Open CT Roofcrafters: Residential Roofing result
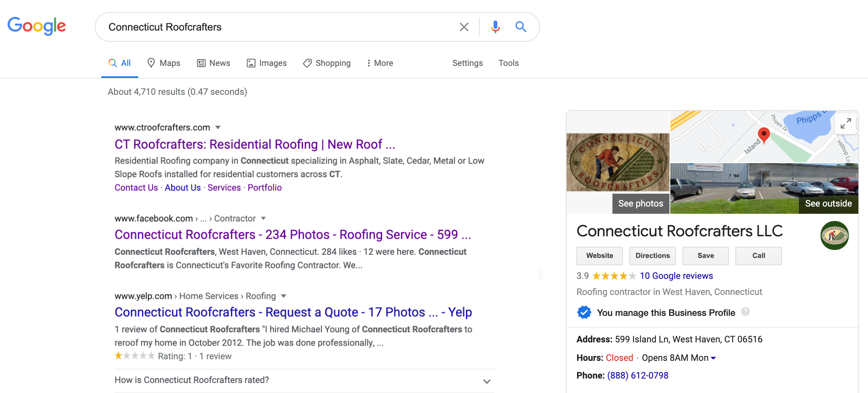This screenshot has height=393, width=868. click(x=255, y=144)
